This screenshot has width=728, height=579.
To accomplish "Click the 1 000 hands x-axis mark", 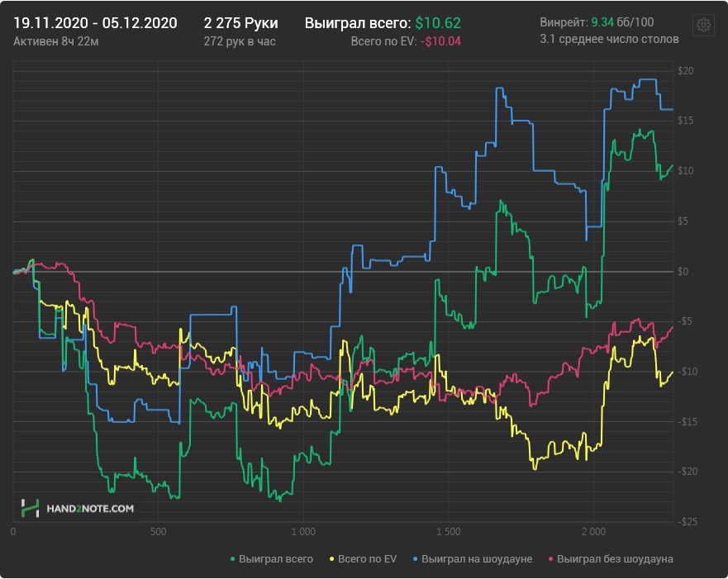I will coord(303,532).
